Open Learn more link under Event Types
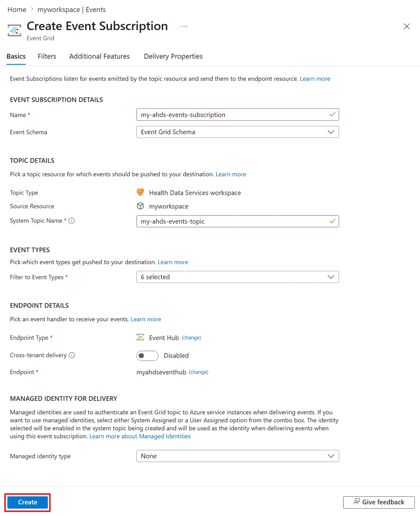This screenshot has height=516, width=420. tap(173, 262)
